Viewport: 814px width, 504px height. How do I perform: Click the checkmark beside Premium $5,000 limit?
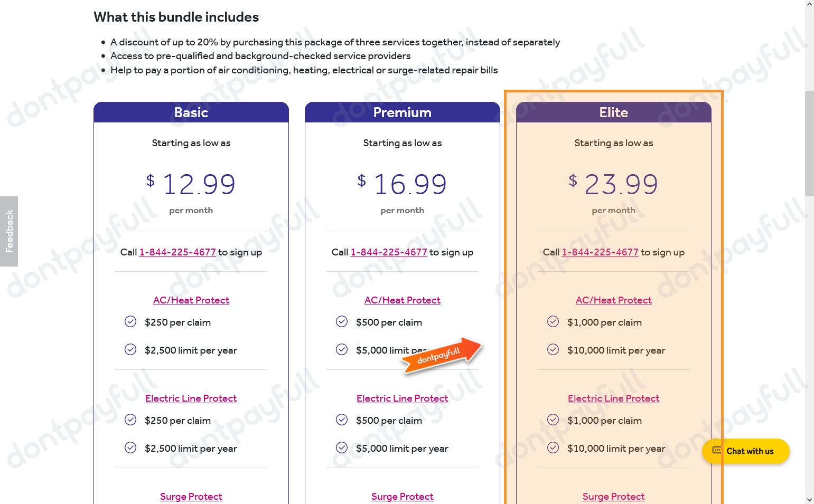[342, 349]
